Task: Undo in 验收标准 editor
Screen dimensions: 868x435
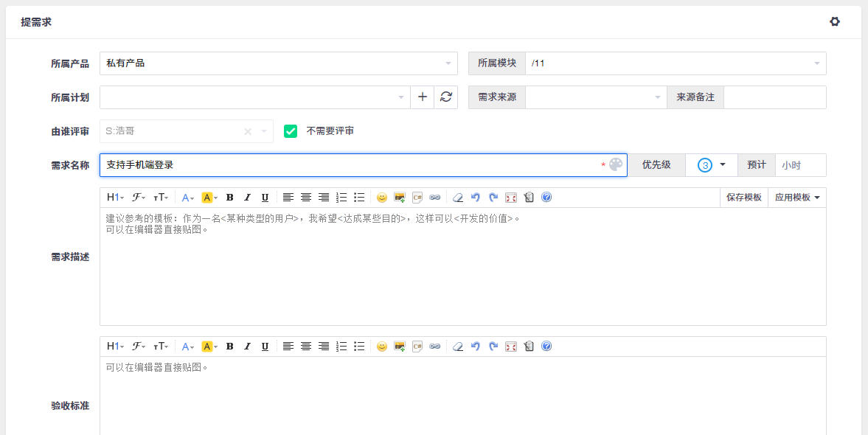Action: coord(476,346)
